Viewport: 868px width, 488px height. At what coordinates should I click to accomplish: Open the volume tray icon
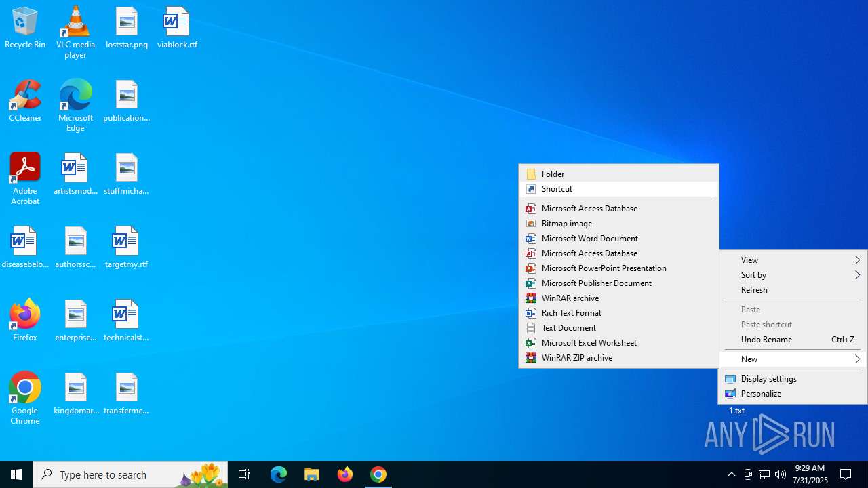(x=781, y=474)
